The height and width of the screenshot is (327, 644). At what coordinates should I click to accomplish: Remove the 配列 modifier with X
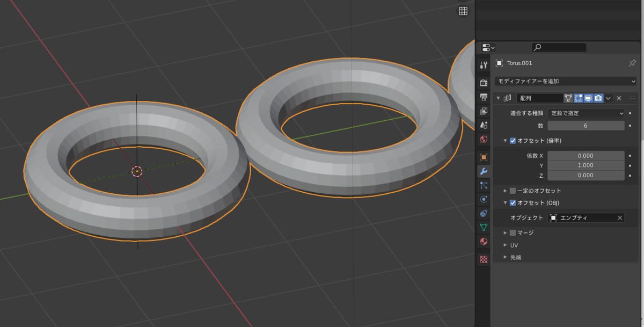619,98
